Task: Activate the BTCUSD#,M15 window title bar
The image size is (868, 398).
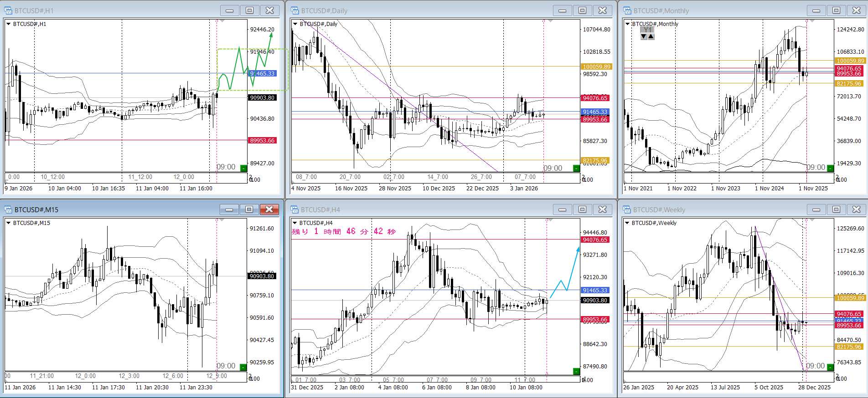Action: (114, 209)
